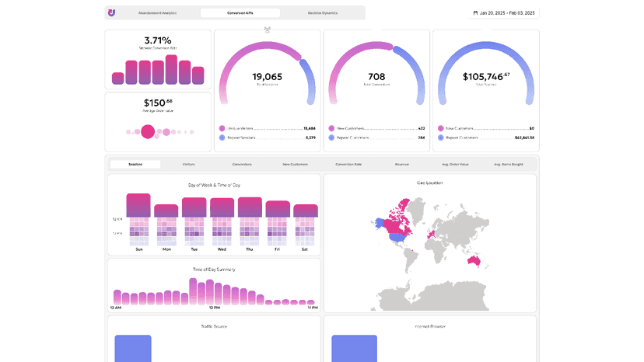Image resolution: width=644 pixels, height=362 pixels.
Task: Click the Sun bar in day of week chart
Action: (138, 205)
